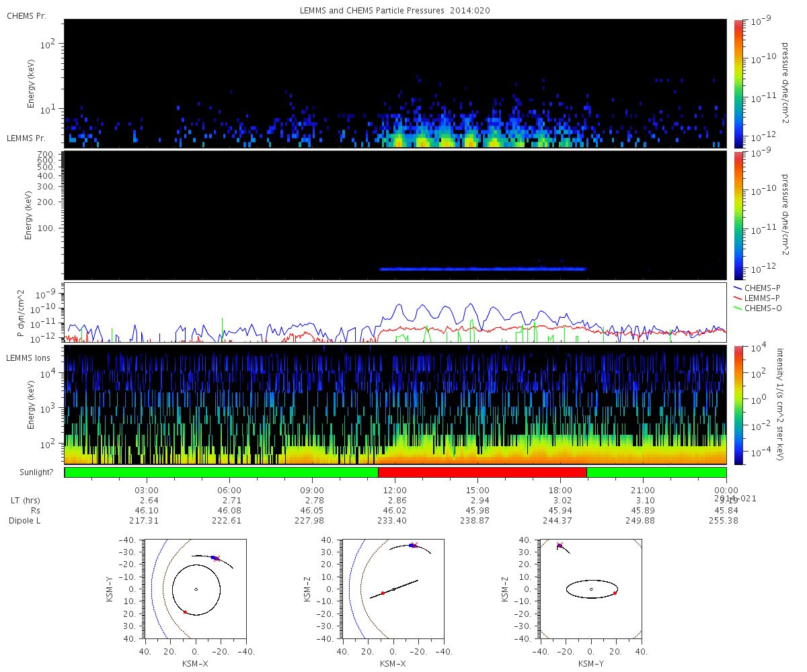Image resolution: width=807 pixels, height=672 pixels.
Task: Click the Dipole L row label
Action: pyautogui.click(x=25, y=521)
